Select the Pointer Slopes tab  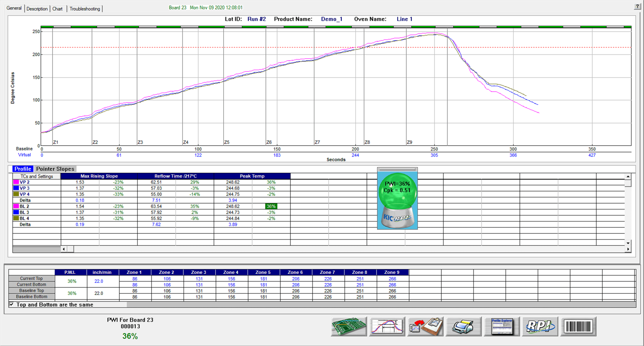[55, 169]
